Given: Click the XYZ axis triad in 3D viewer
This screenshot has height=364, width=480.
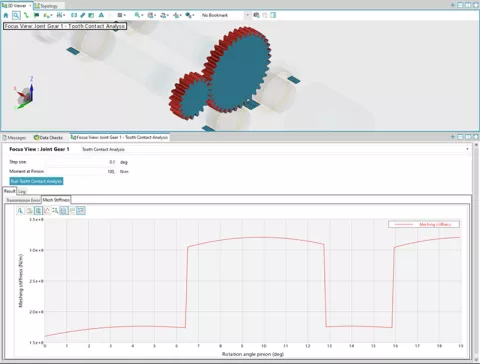Looking at the screenshot, I should tap(25, 94).
